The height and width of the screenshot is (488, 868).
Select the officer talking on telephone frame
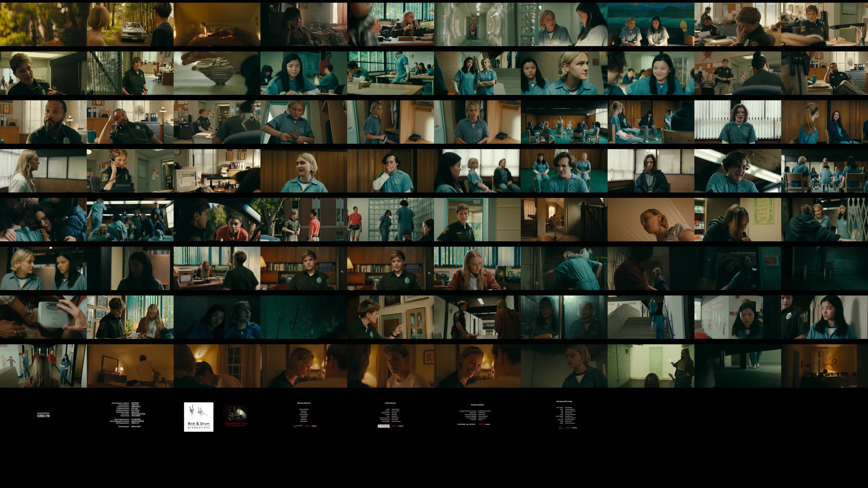pyautogui.click(x=130, y=171)
